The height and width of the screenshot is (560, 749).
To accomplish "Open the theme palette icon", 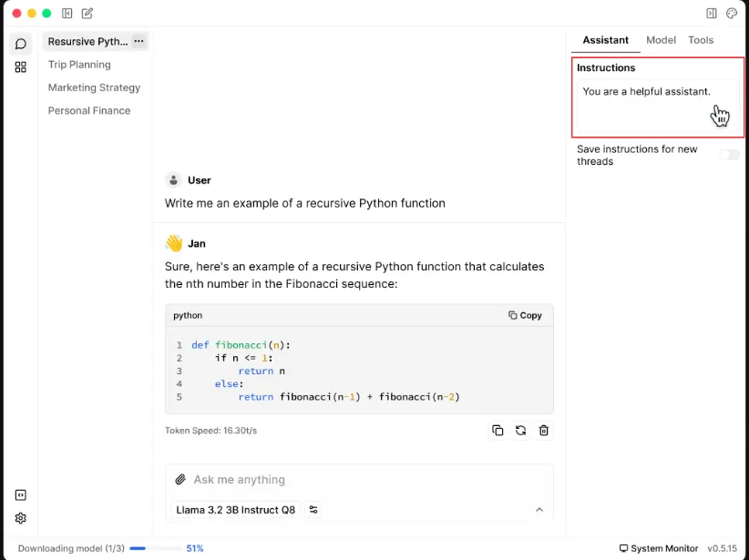I will (x=732, y=14).
